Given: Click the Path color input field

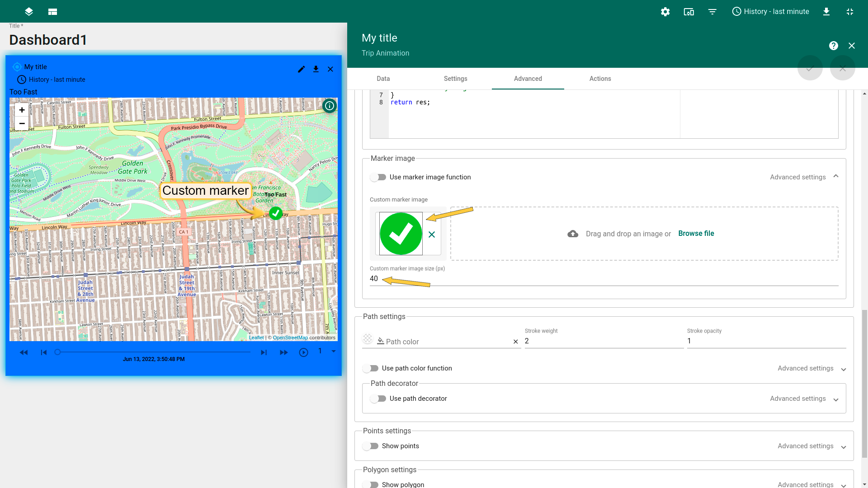Looking at the screenshot, I should click(x=448, y=342).
